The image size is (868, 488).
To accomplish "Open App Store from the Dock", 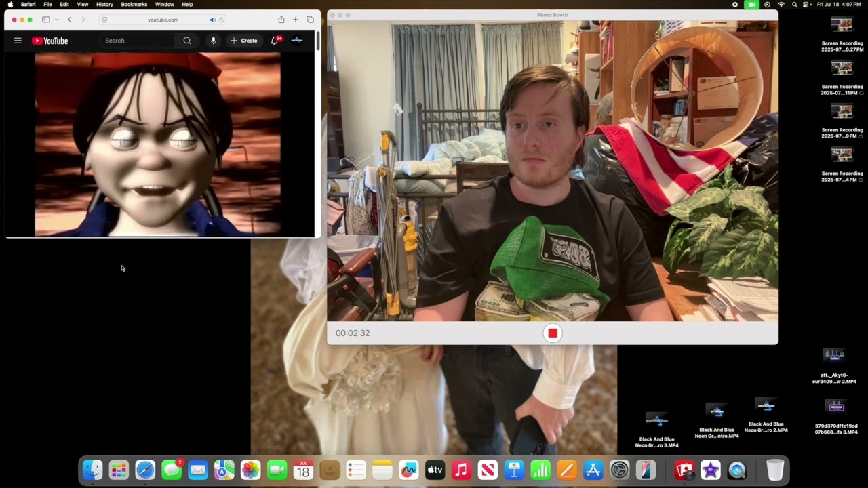I will tap(593, 470).
